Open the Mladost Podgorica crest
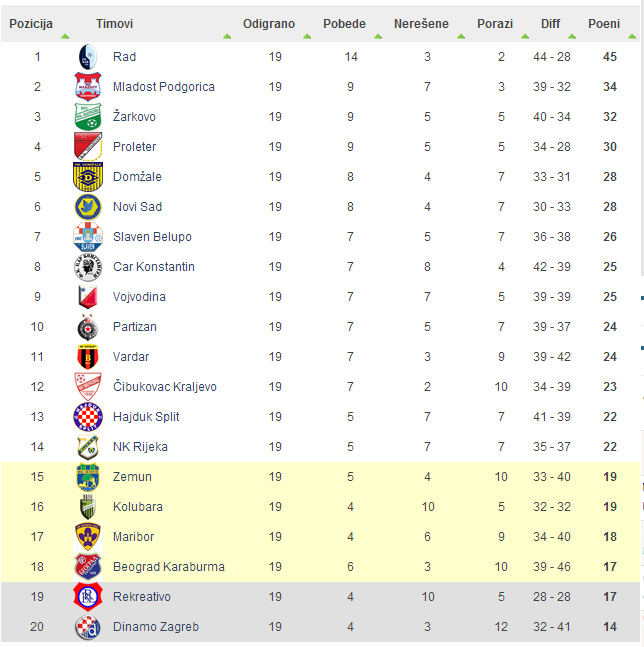 (88, 87)
